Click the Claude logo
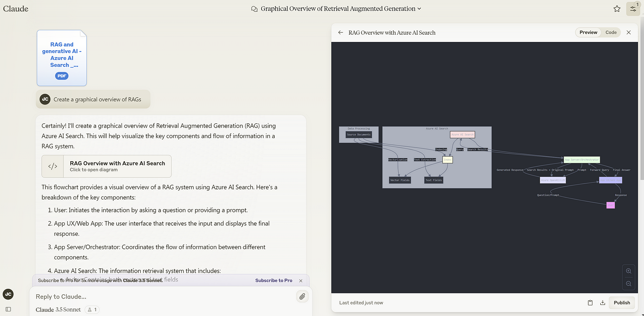The image size is (644, 316). pyautogui.click(x=16, y=9)
